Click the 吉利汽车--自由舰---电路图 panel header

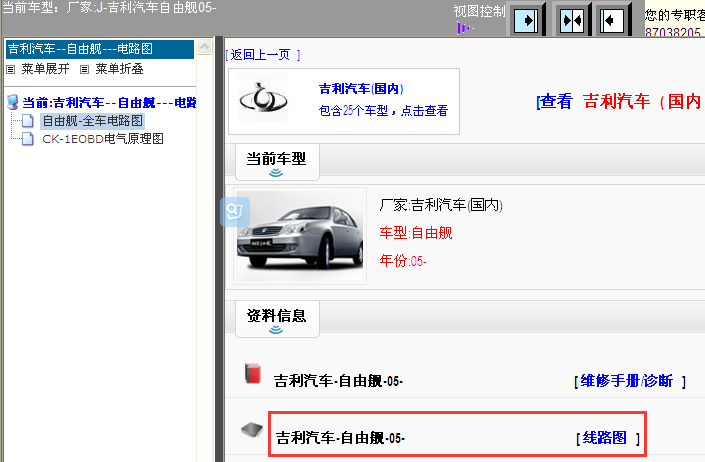coord(100,49)
